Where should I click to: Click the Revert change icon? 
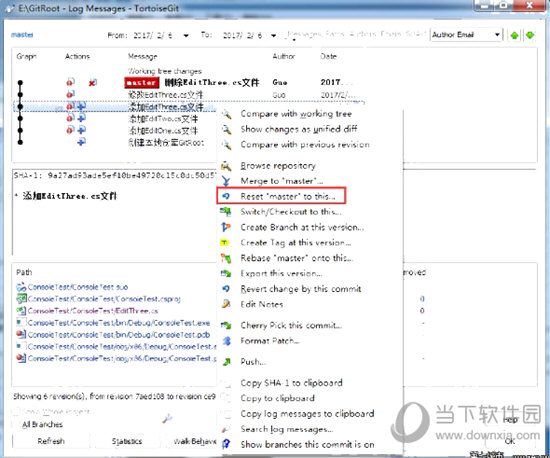[227, 289]
